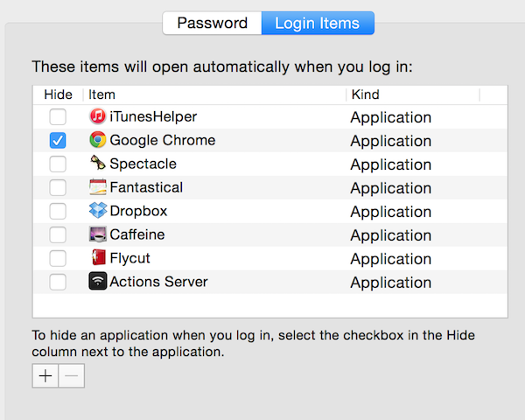Screen dimensions: 525x420
Task: Click the Hide column header
Action: click(58, 94)
